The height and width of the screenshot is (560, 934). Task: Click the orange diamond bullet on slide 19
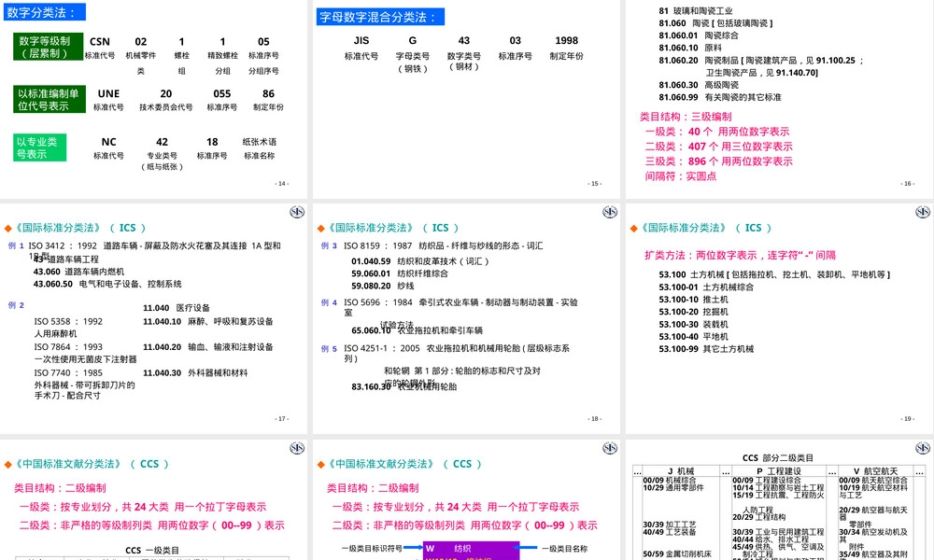(x=633, y=229)
